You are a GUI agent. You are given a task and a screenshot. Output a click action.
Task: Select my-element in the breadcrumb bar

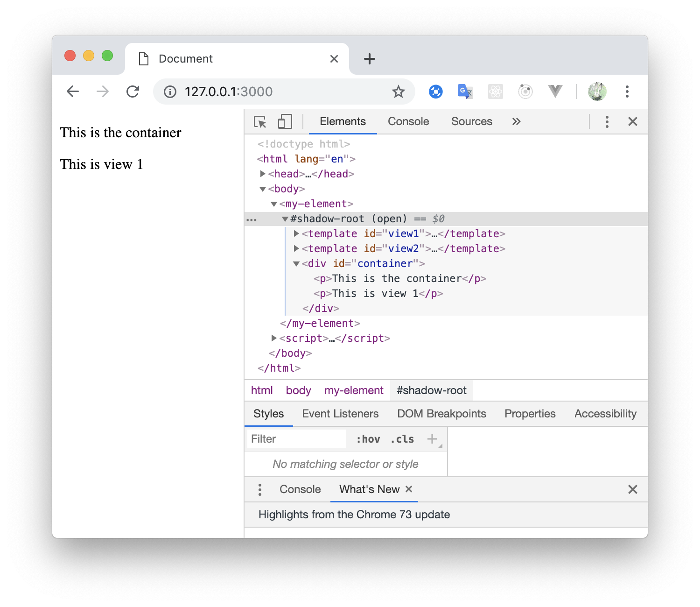click(353, 390)
